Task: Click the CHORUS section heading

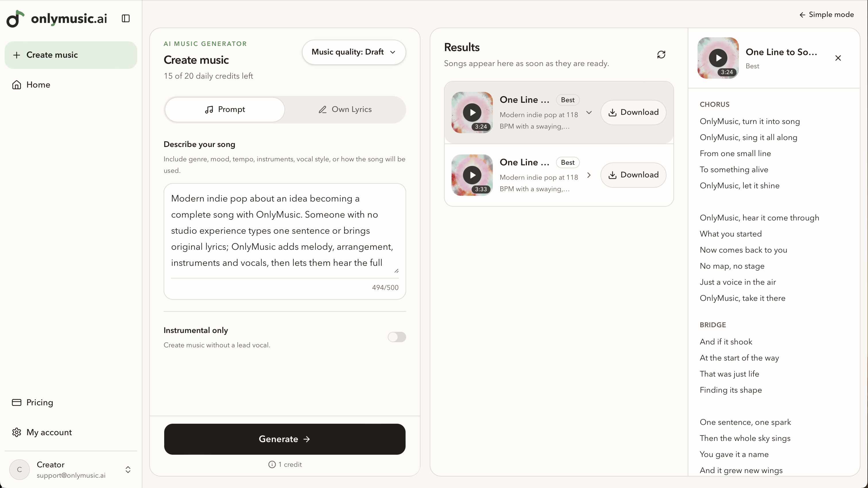Action: [714, 104]
